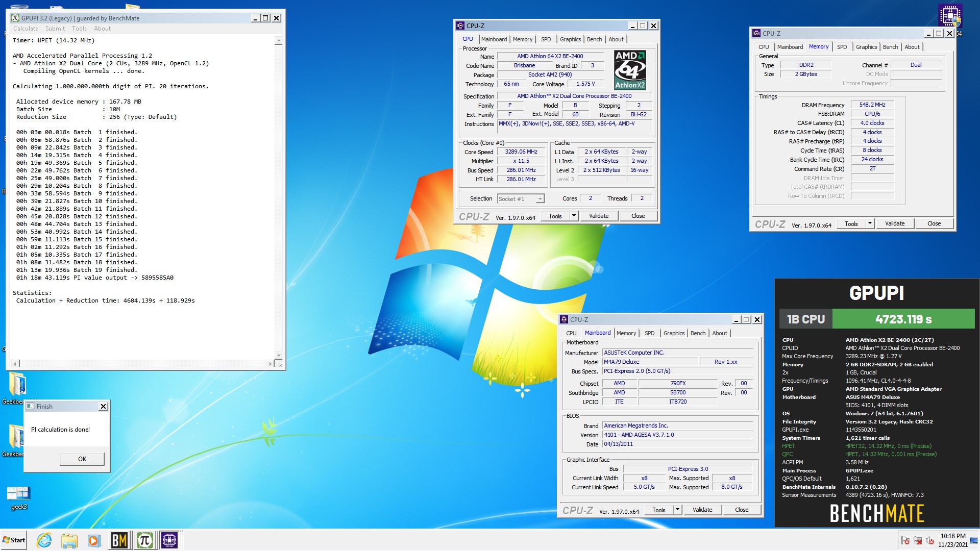Open Bench tab in CPU window

pos(594,39)
